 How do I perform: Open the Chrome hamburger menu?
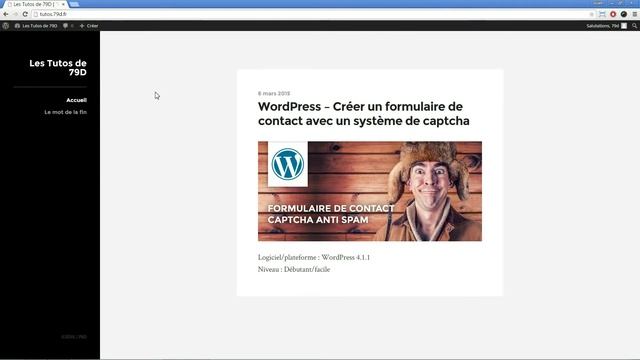tap(635, 14)
